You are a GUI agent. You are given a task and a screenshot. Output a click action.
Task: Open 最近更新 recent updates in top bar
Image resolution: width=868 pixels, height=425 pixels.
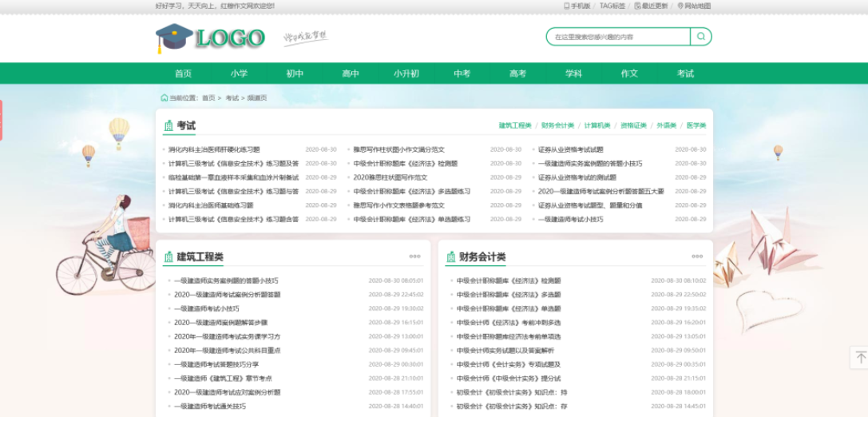(x=651, y=6)
